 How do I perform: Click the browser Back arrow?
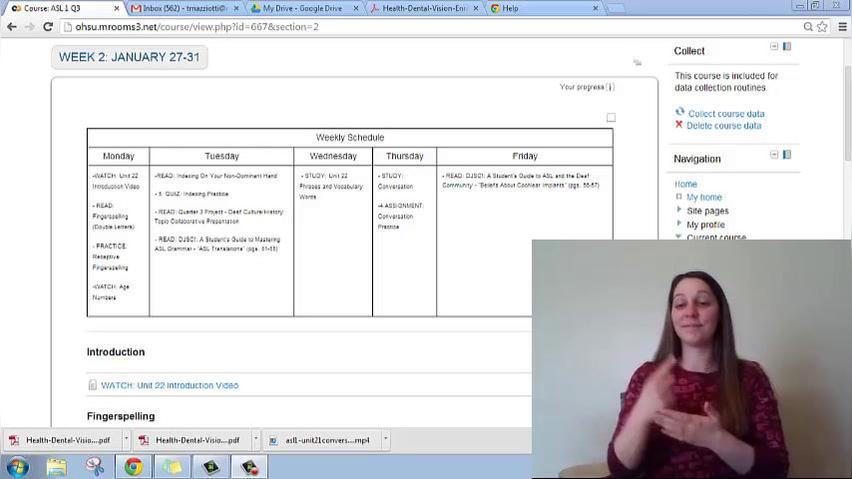coord(12,27)
